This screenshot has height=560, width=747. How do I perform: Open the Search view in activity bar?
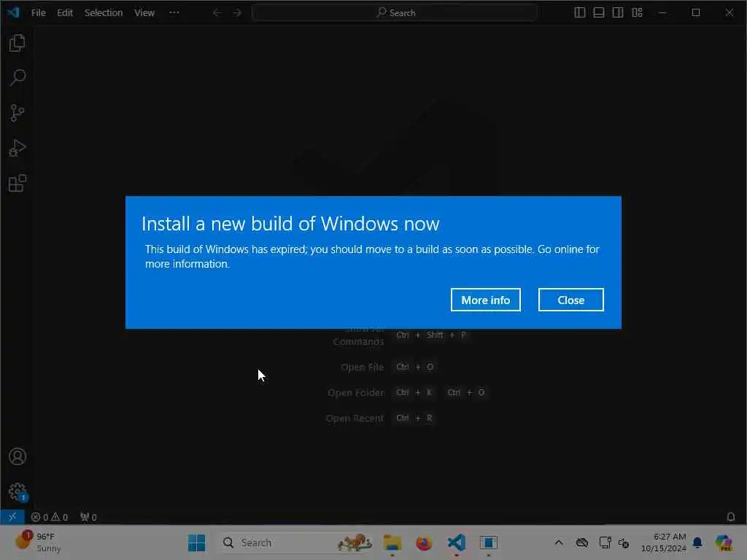[x=18, y=77]
